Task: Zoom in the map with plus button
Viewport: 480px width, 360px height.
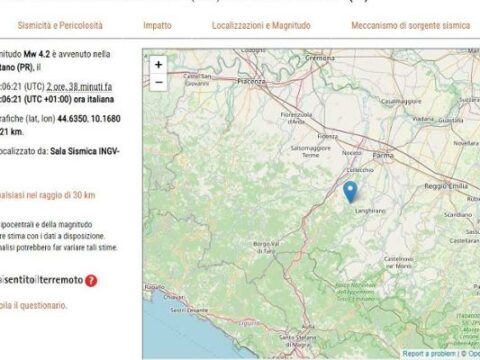Action: point(159,65)
